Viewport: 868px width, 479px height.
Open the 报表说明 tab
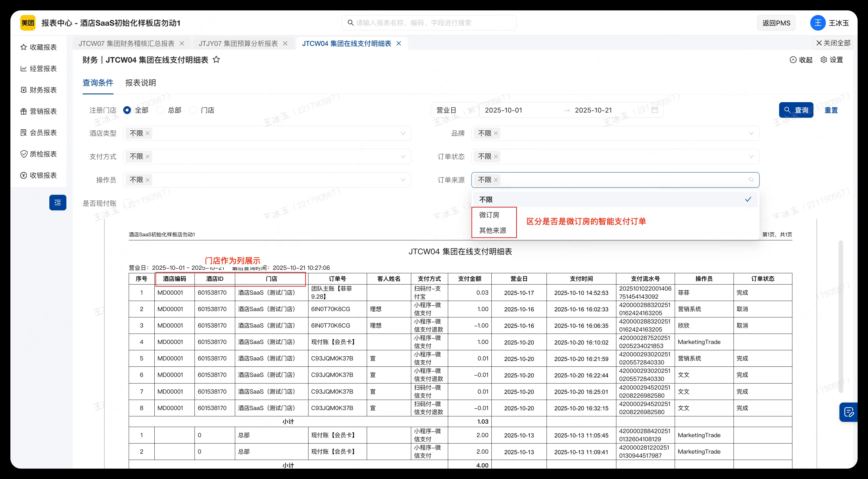click(140, 83)
